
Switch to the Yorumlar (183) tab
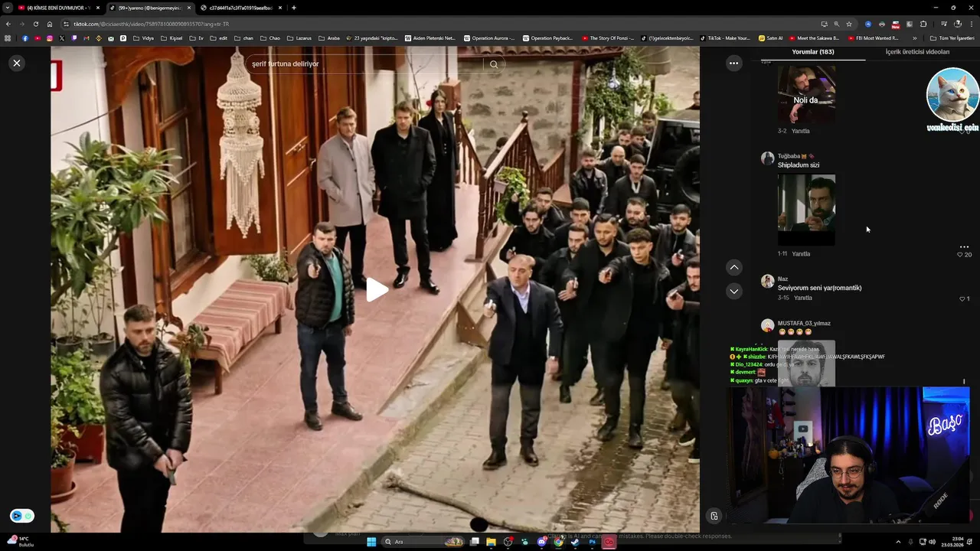813,52
